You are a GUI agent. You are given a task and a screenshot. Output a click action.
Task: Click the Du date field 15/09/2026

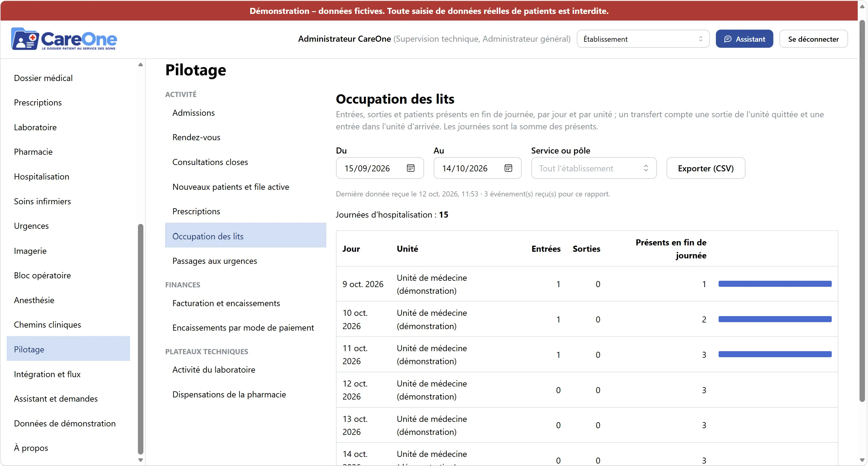point(380,168)
